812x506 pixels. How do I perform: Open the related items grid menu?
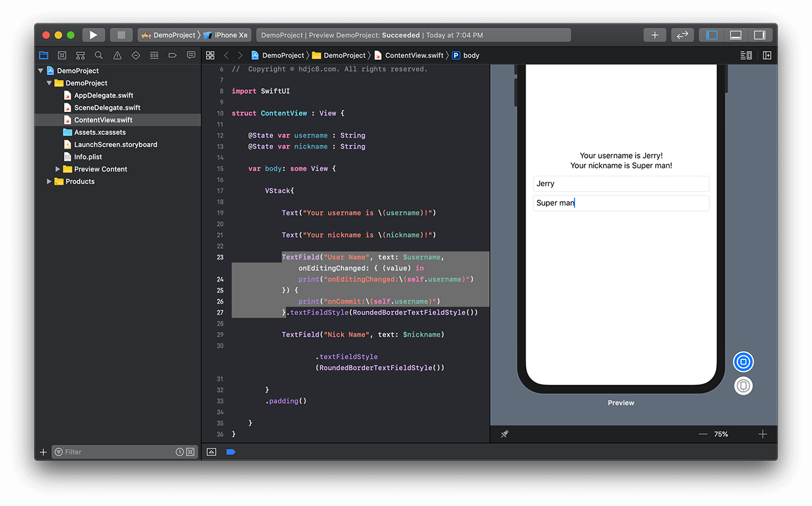point(210,55)
